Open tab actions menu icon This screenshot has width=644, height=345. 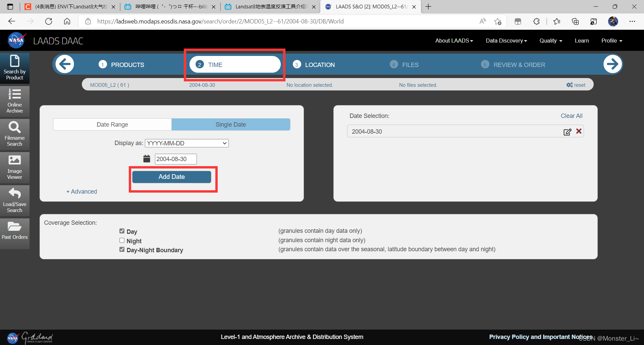coord(10,6)
